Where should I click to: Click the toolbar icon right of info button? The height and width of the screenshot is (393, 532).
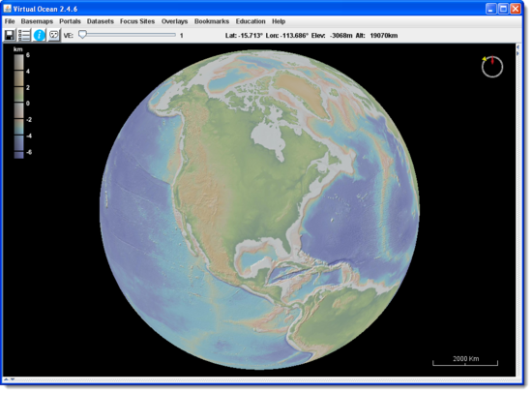tap(54, 35)
